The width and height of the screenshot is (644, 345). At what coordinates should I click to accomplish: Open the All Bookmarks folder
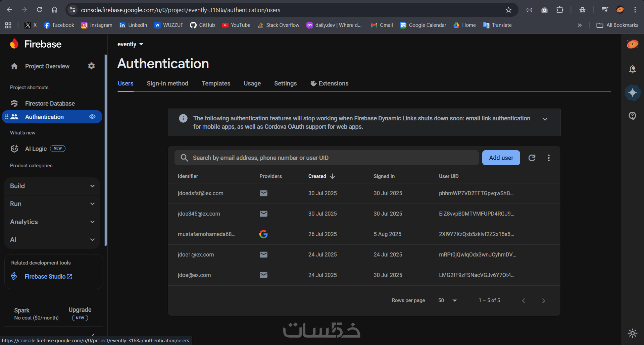click(x=617, y=25)
